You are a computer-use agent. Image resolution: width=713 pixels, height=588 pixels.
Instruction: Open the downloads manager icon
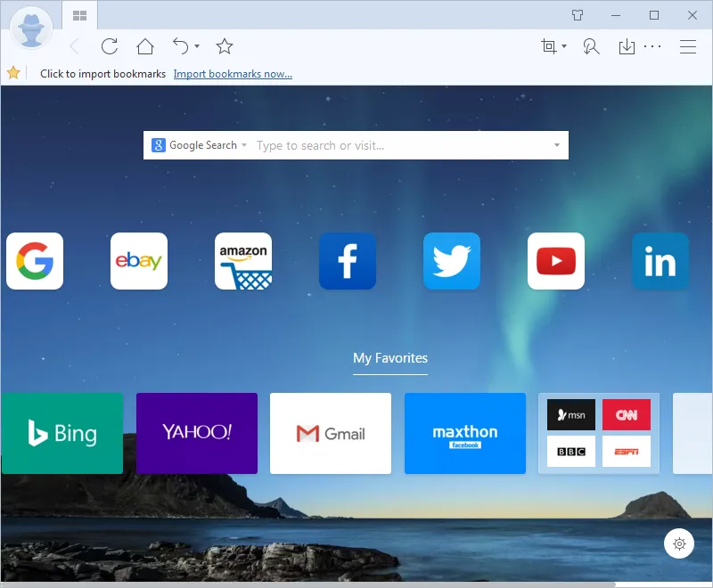click(x=627, y=46)
